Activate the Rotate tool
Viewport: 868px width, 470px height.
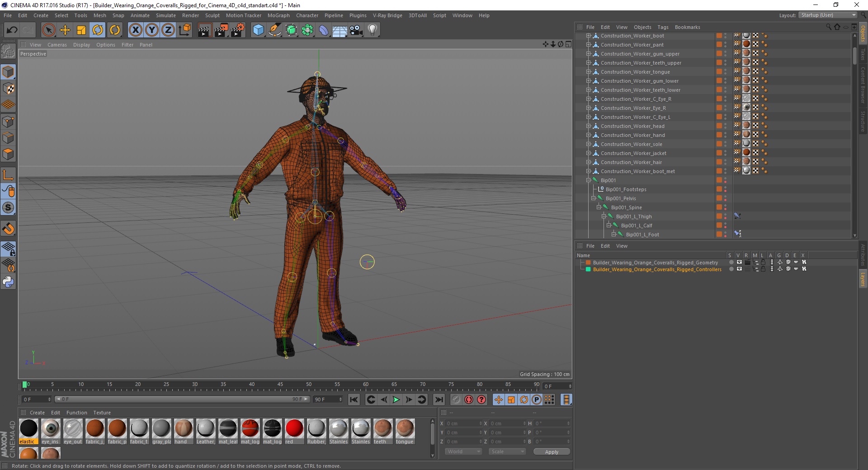tap(98, 30)
